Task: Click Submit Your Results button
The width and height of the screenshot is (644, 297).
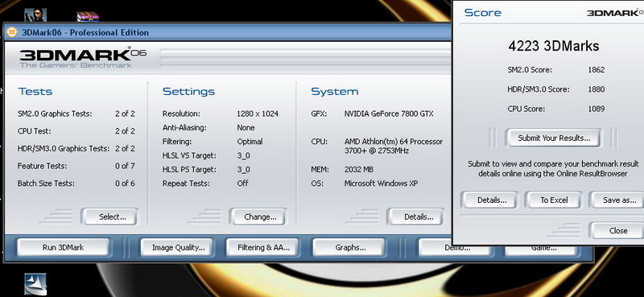Action: pyautogui.click(x=554, y=138)
